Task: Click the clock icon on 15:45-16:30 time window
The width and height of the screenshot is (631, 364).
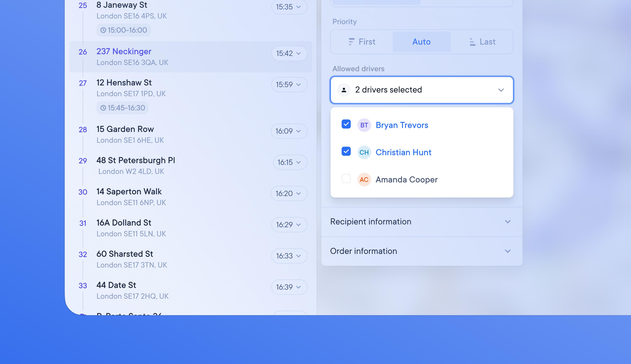Action: tap(103, 108)
